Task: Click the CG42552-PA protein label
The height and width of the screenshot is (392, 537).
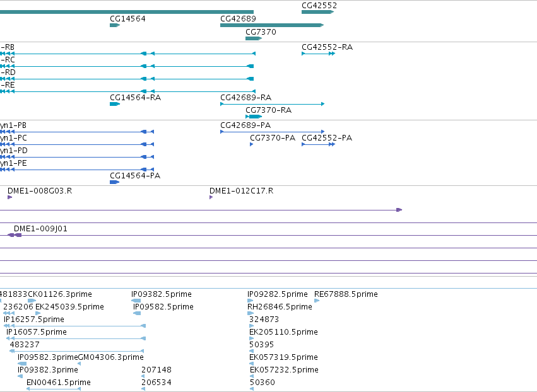Action: coord(327,138)
